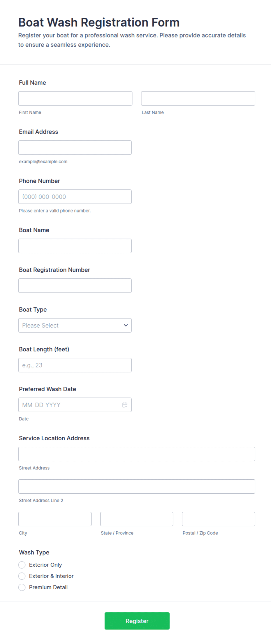Viewport: 271px width, 644px height.
Task: Select the Postal / Zip Code field
Action: [219, 519]
